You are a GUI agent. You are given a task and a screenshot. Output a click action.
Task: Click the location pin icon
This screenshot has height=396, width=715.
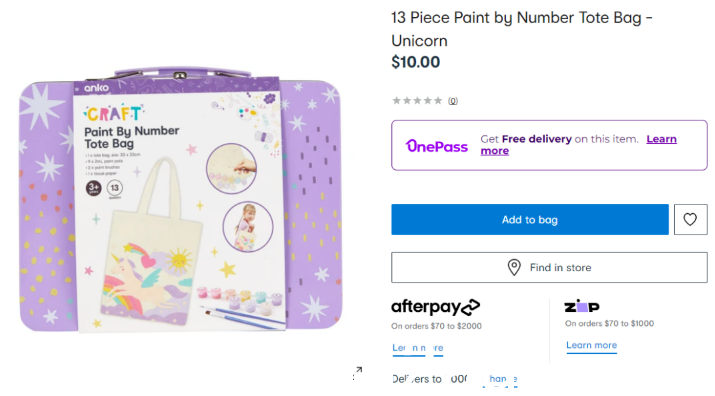[x=514, y=267]
